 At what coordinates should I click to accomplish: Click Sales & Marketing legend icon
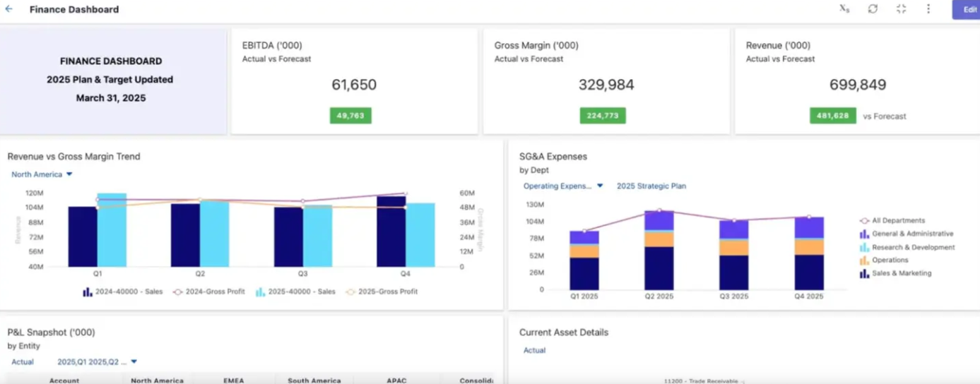pos(864,274)
